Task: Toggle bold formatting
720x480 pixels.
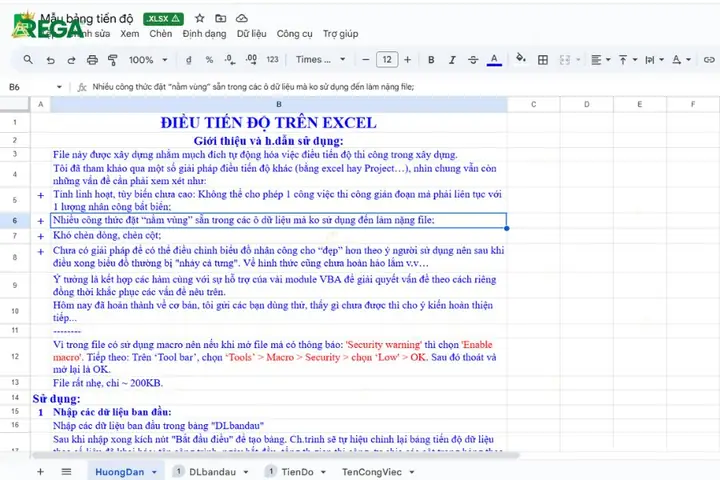Action: point(431,60)
